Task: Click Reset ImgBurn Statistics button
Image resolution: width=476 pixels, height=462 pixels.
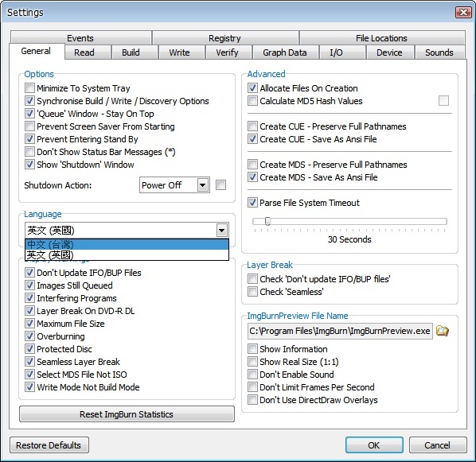Action: (x=127, y=414)
